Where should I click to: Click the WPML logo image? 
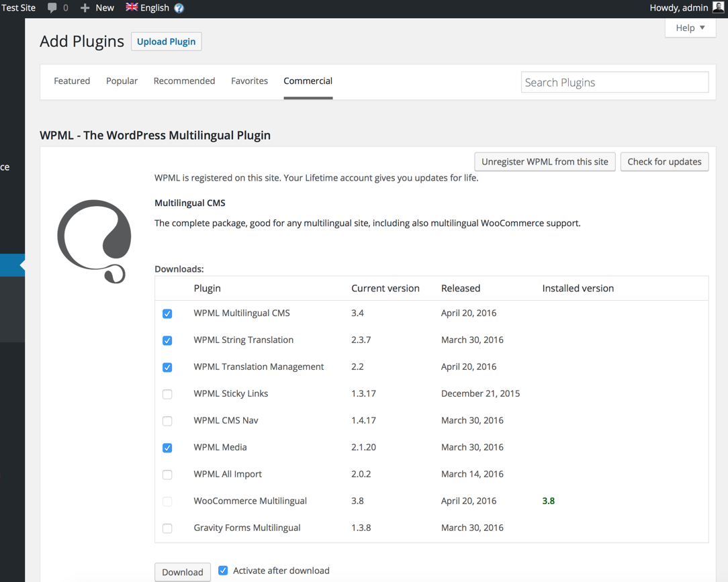[x=94, y=242]
